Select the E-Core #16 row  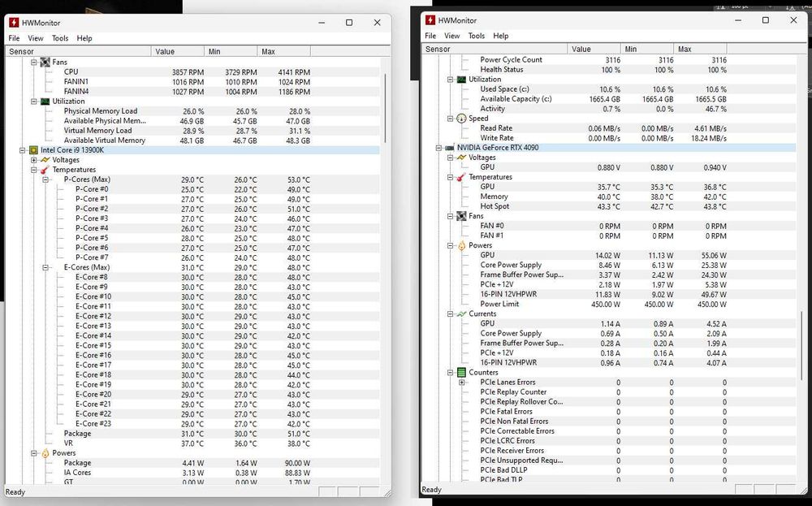point(192,355)
